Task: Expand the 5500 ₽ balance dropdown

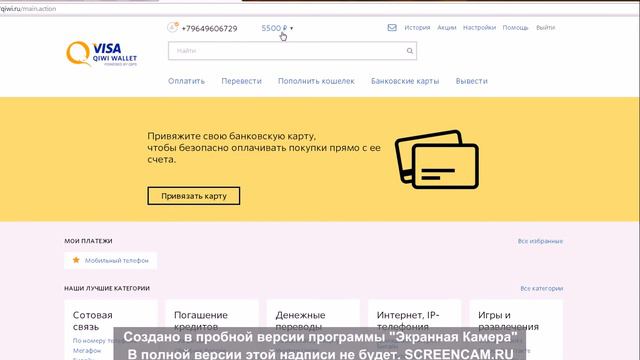Action: pos(277,28)
